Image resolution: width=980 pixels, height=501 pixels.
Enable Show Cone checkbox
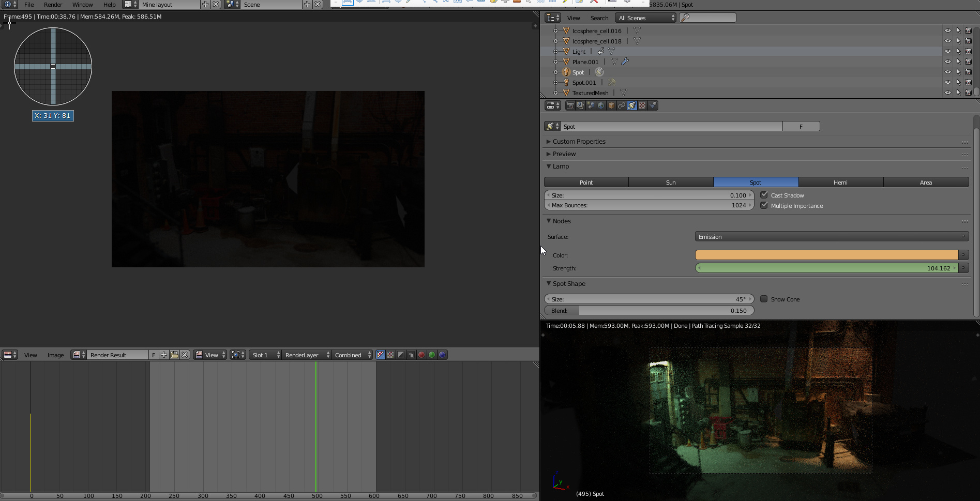[764, 299]
